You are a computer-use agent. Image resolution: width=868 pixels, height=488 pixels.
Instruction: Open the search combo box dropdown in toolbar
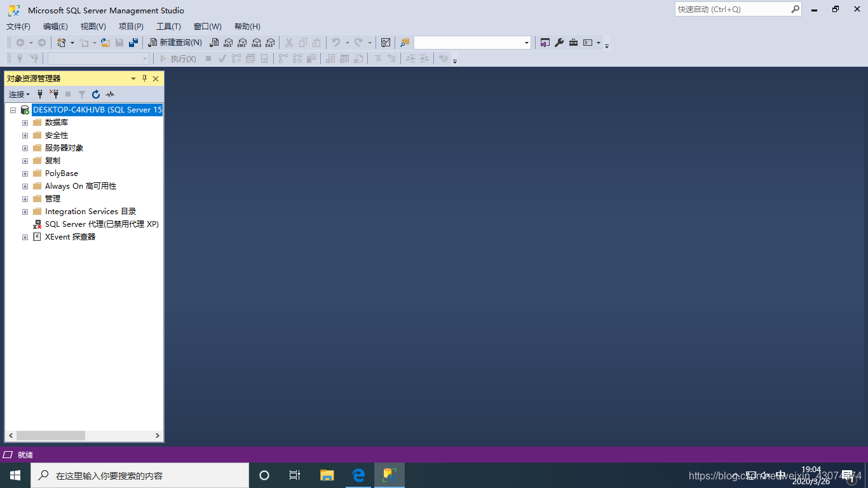pyautogui.click(x=527, y=43)
